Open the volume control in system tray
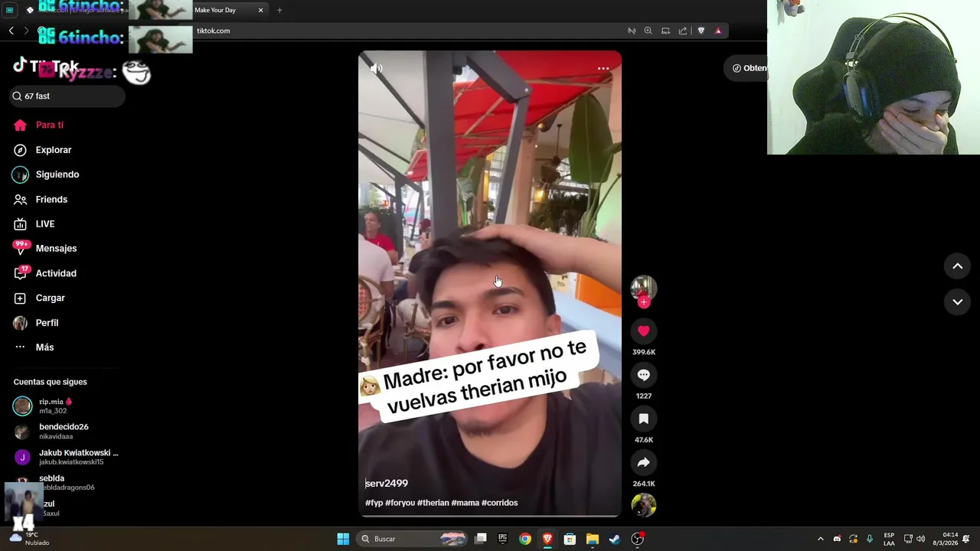 [920, 539]
